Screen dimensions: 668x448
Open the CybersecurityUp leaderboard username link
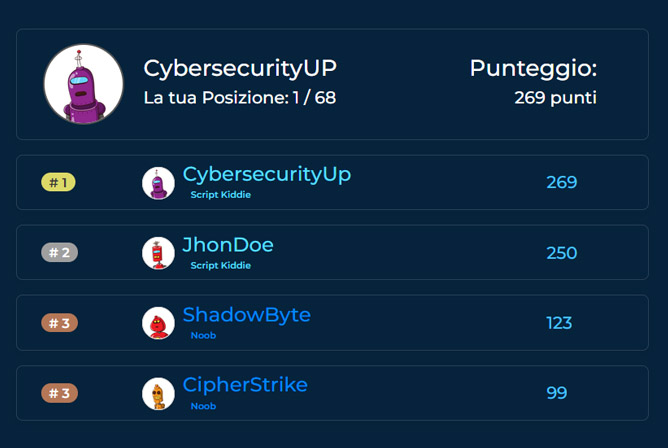point(267,175)
